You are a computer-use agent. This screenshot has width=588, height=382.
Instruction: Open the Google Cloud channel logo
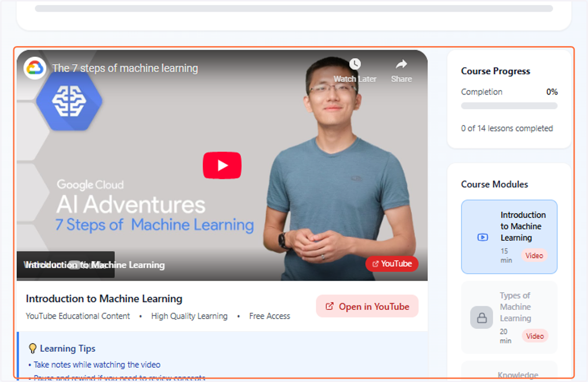[x=35, y=68]
